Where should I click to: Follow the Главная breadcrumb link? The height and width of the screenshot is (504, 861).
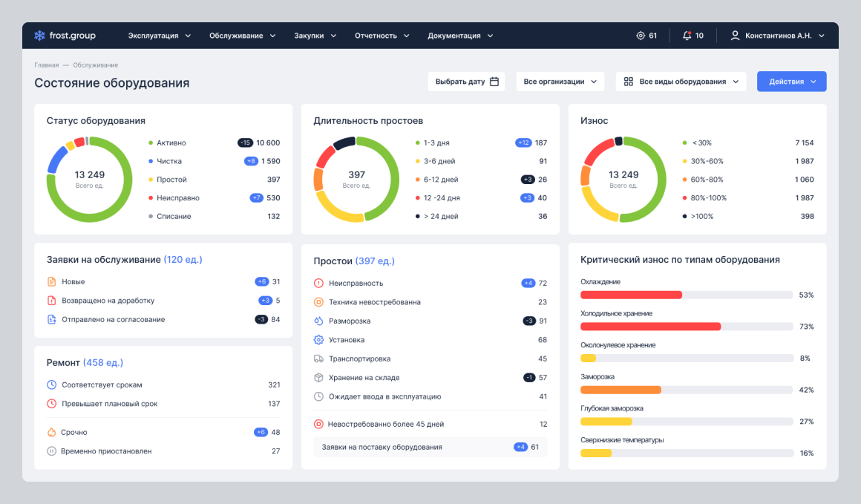coord(47,65)
